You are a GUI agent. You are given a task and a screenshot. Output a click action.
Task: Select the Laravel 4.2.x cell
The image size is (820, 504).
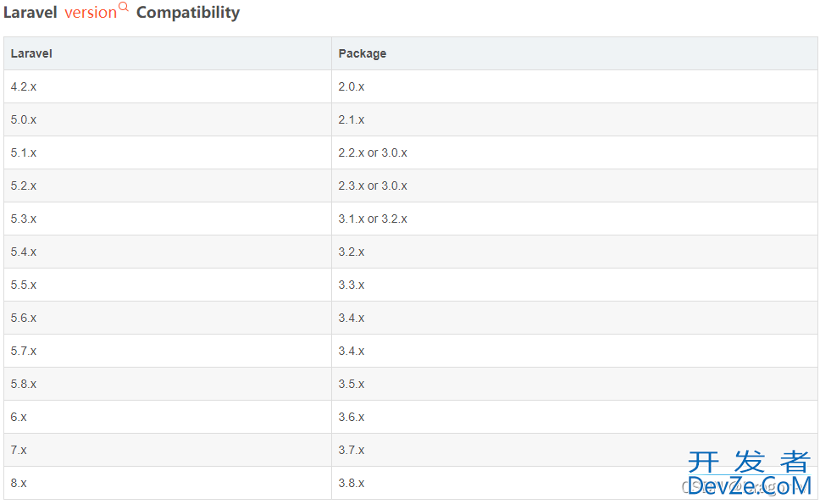pos(24,86)
